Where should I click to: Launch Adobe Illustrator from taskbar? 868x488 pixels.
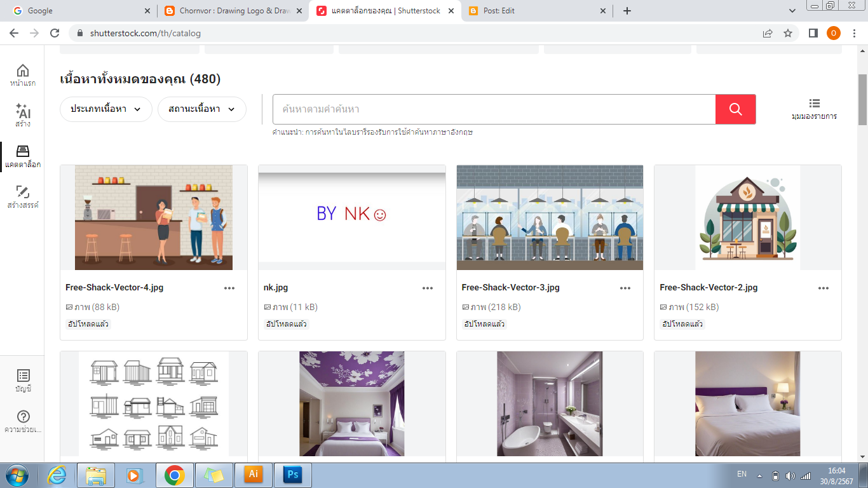tap(253, 475)
